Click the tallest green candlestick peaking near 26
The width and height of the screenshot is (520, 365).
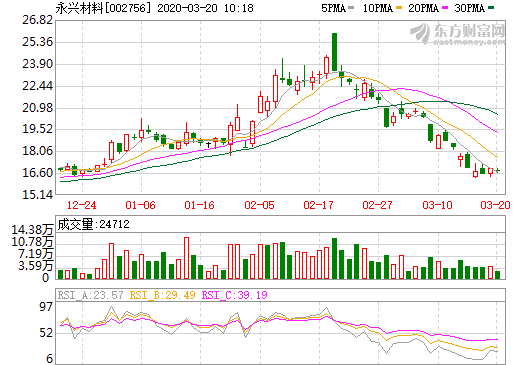(334, 52)
